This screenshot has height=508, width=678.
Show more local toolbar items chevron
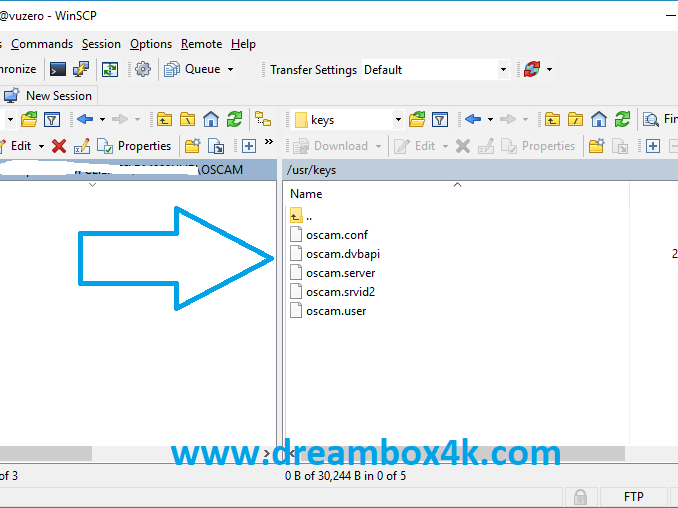[x=269, y=141]
